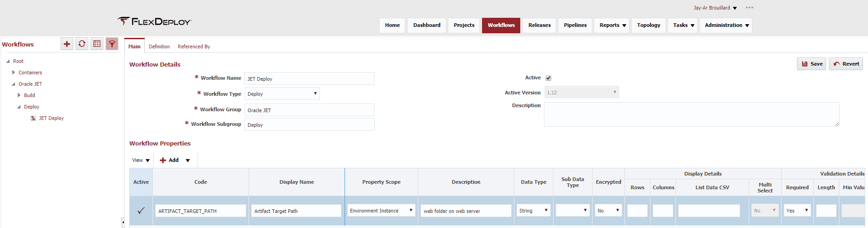Open the Encrypted dropdown
The height and width of the screenshot is (228, 868).
pos(608,210)
